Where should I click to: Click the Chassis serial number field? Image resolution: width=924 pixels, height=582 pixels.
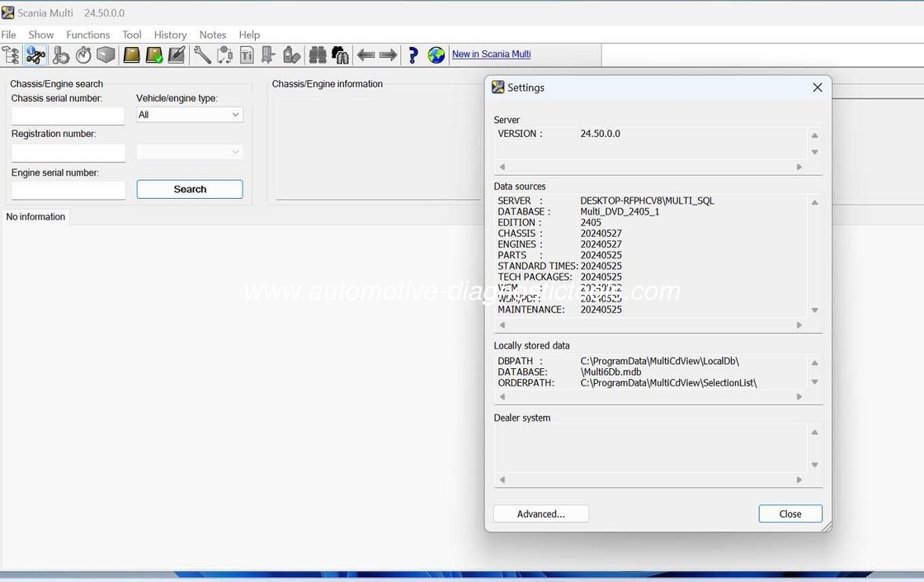[x=68, y=116]
